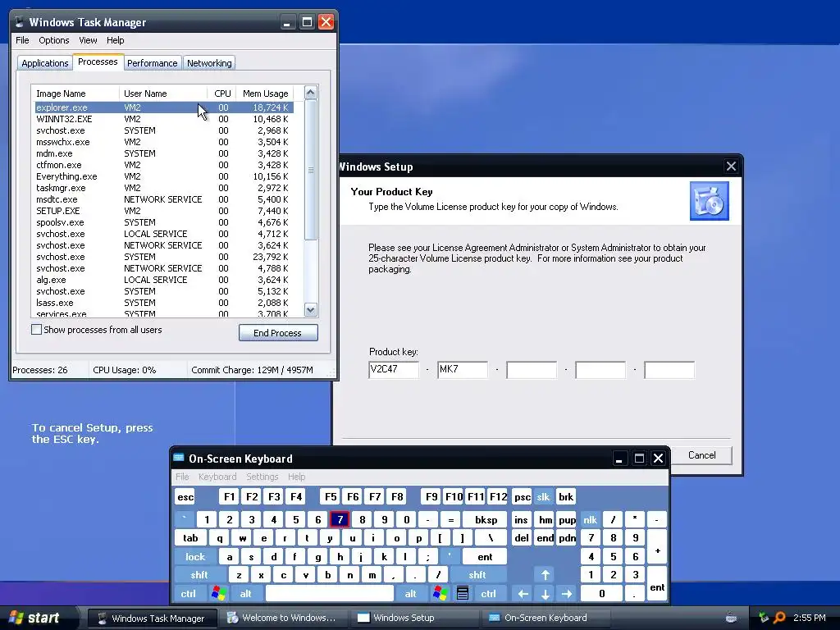Click the psc print screen key
This screenshot has height=630, width=840.
coord(523,496)
